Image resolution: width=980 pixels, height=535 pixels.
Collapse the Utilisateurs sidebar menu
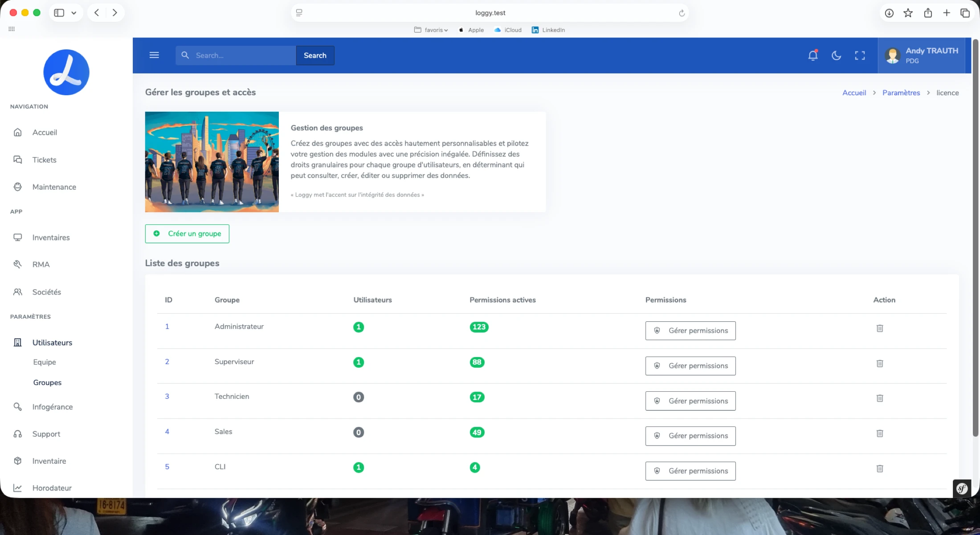coord(52,342)
